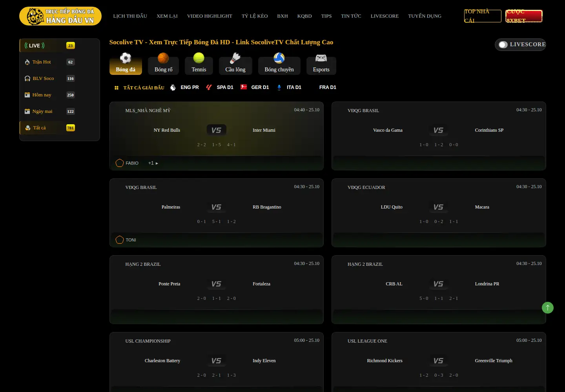This screenshot has height=392, width=565.
Task: Open the Lịch thi đấu menu
Action: (x=130, y=16)
